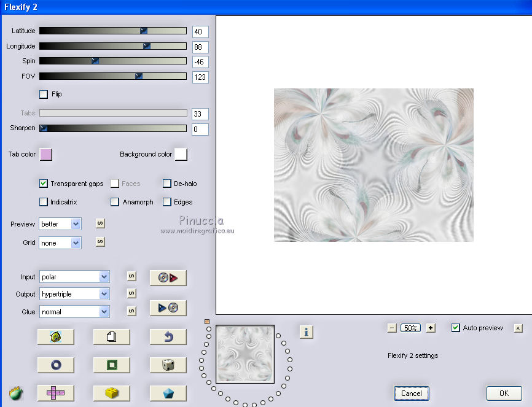
Task: Click the green monster icon button
Action: tap(56, 337)
